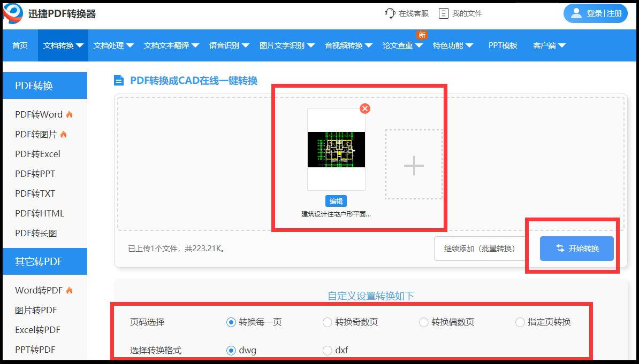
Task: Expand the 客户端 menu chevron
Action: 562,45
